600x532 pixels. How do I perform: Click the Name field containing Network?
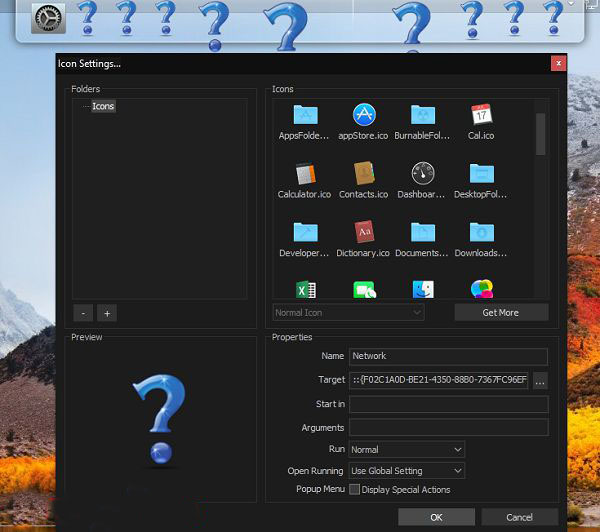(448, 356)
